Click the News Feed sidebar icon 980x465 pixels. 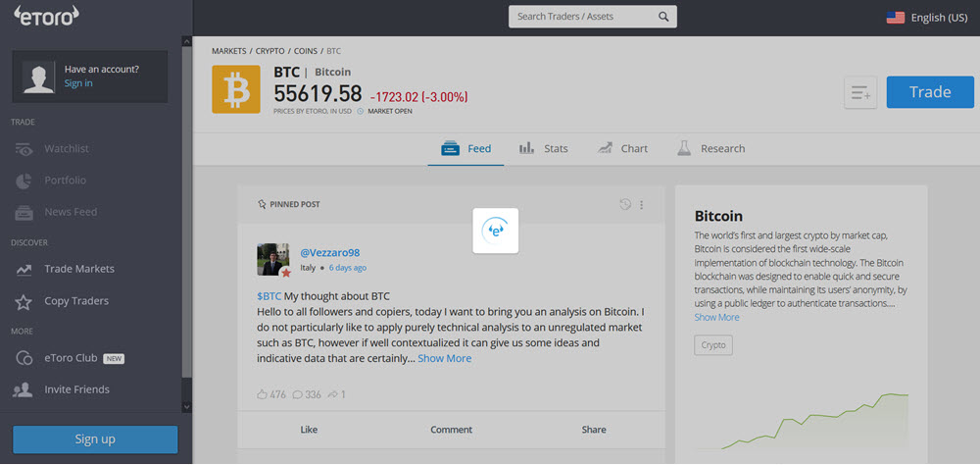24,213
